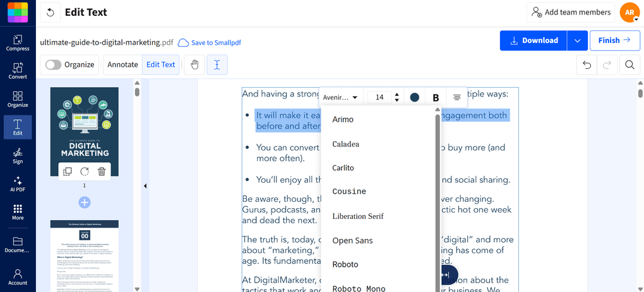The height and width of the screenshot is (292, 644).
Task: Click Save to Smallpdf link
Action: pyautogui.click(x=210, y=43)
